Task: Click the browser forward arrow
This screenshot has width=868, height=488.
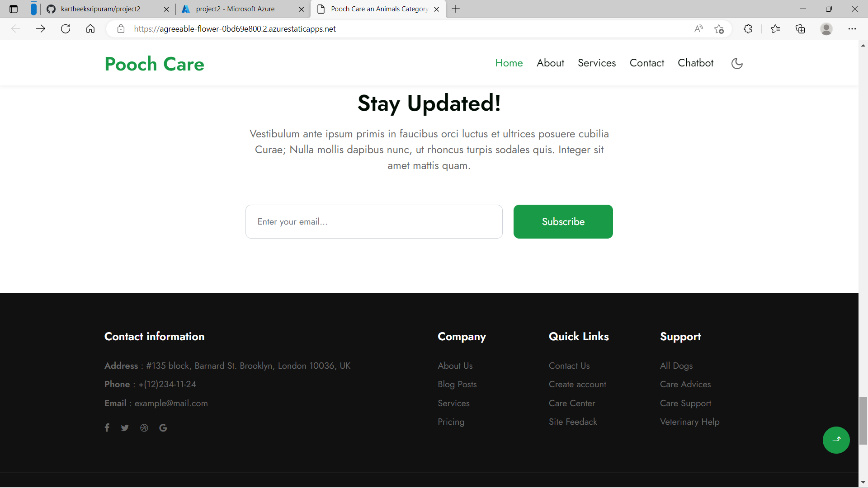Action: pos(41,29)
